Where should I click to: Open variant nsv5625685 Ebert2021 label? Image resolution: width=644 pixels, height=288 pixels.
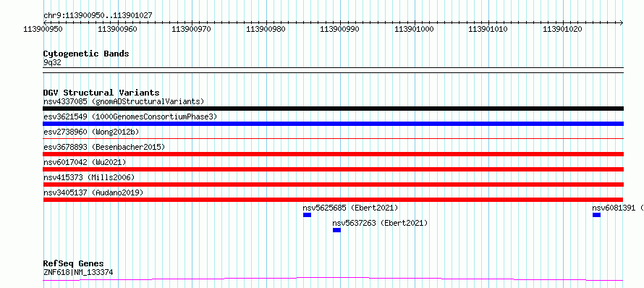tap(350, 208)
